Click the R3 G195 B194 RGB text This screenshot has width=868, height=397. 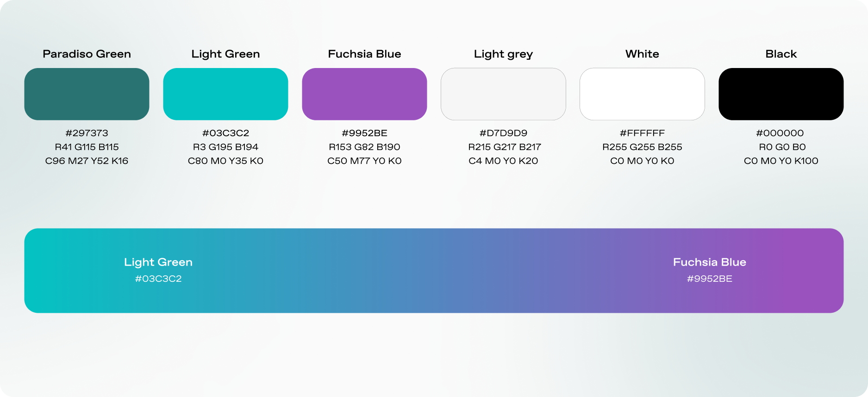tap(225, 147)
